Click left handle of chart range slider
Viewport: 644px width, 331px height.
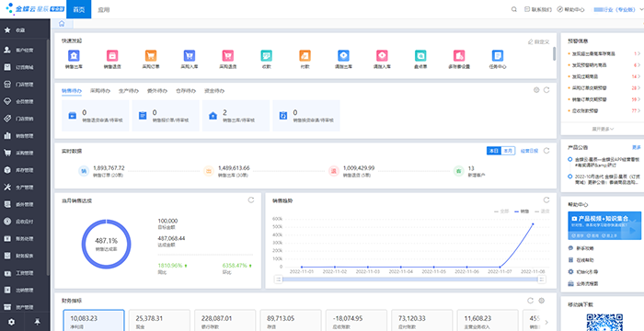click(279, 280)
